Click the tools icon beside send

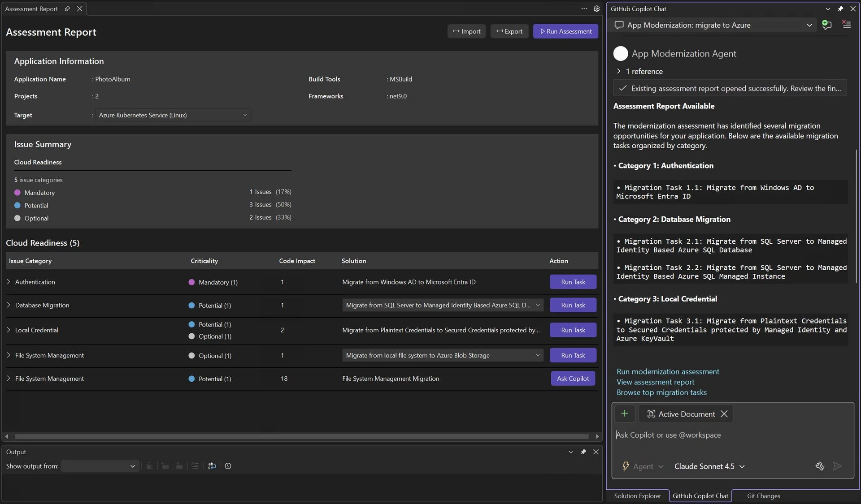pos(819,466)
